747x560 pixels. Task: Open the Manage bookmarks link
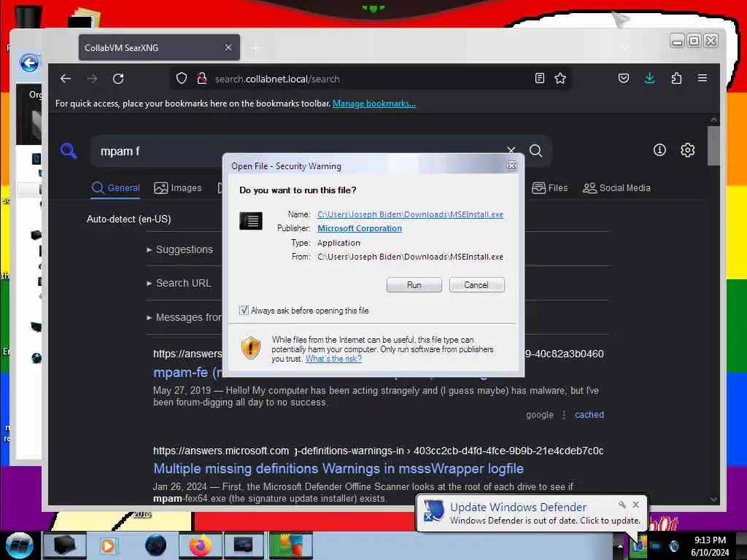point(374,104)
